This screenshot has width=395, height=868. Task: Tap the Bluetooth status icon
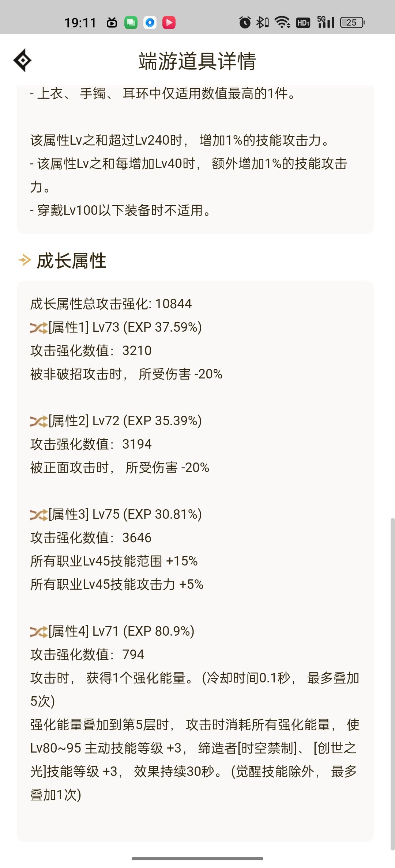tap(262, 22)
